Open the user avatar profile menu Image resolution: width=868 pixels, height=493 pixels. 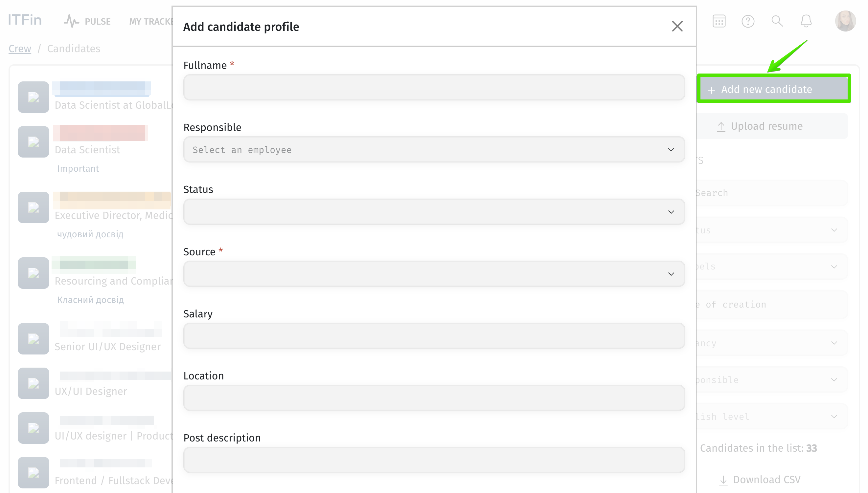click(x=845, y=21)
